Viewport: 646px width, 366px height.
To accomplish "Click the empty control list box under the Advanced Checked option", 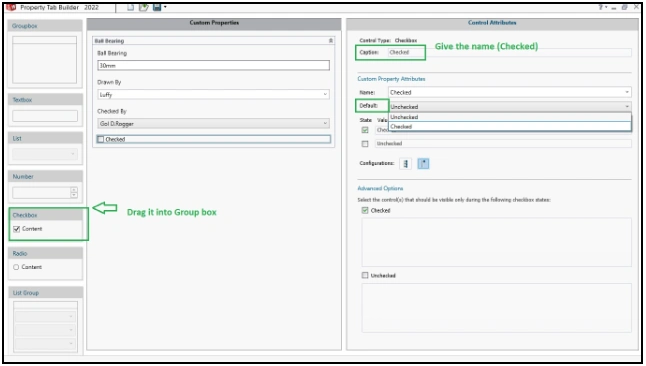I will pyautogui.click(x=496, y=242).
